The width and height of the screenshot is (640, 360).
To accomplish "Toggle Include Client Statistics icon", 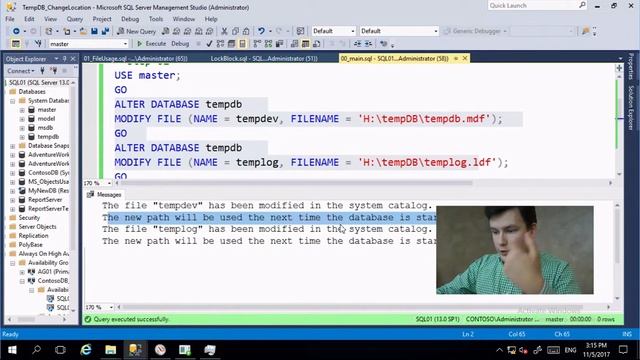I will [280, 44].
